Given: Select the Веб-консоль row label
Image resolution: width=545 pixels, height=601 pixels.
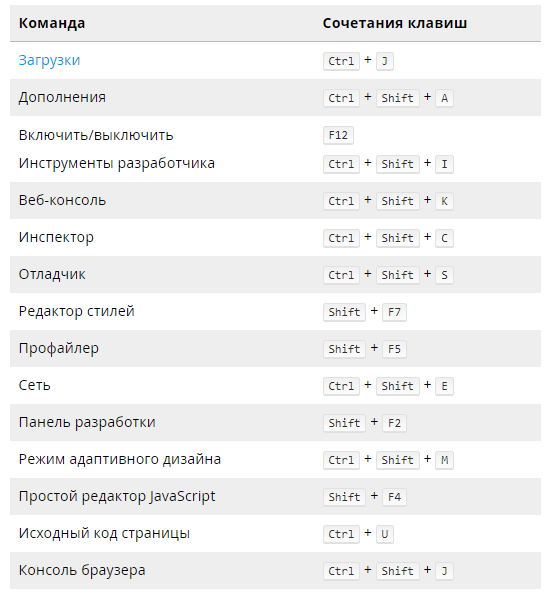Looking at the screenshot, I should click(62, 200).
